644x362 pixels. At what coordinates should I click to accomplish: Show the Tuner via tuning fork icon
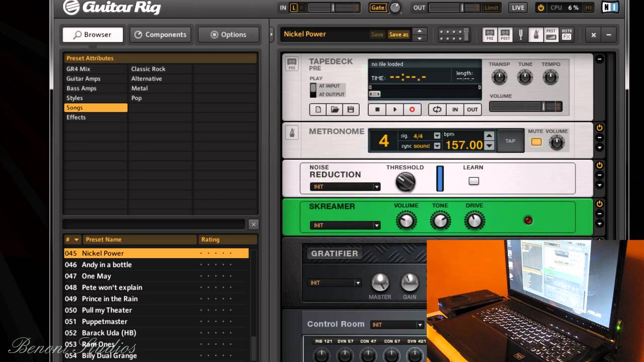(x=521, y=34)
